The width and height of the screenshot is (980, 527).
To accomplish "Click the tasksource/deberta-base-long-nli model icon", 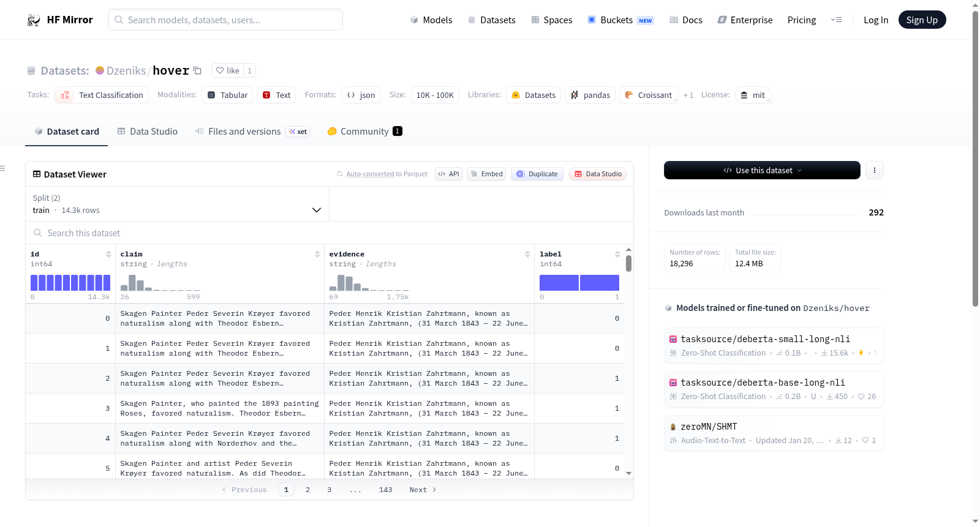I will pyautogui.click(x=673, y=383).
